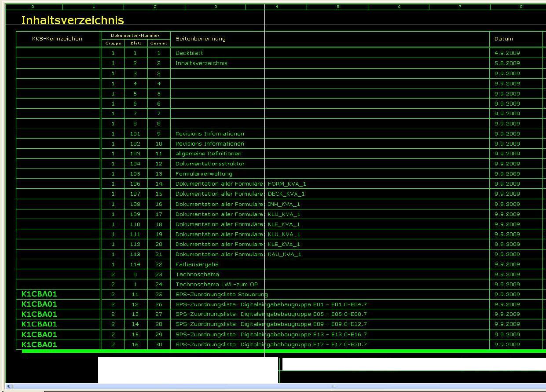The width and height of the screenshot is (546, 392).
Task: Select Blatt number 101
Action: pos(135,134)
